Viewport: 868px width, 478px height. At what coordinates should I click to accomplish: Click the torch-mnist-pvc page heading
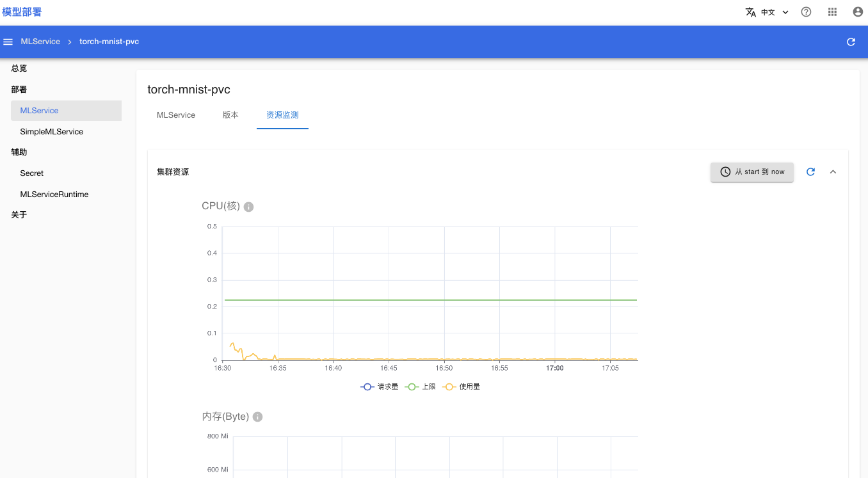point(189,90)
